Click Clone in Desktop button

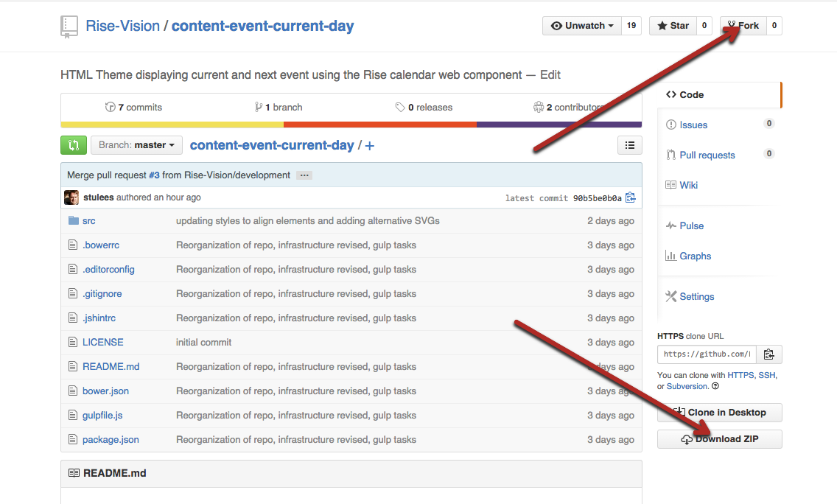[x=720, y=413]
